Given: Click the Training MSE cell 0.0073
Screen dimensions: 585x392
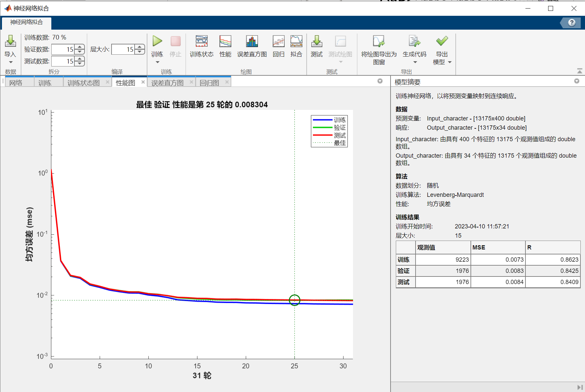Looking at the screenshot, I should click(x=498, y=260).
